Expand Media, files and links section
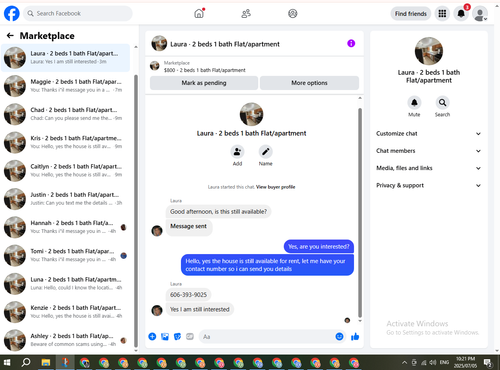500x370 pixels. [429, 168]
